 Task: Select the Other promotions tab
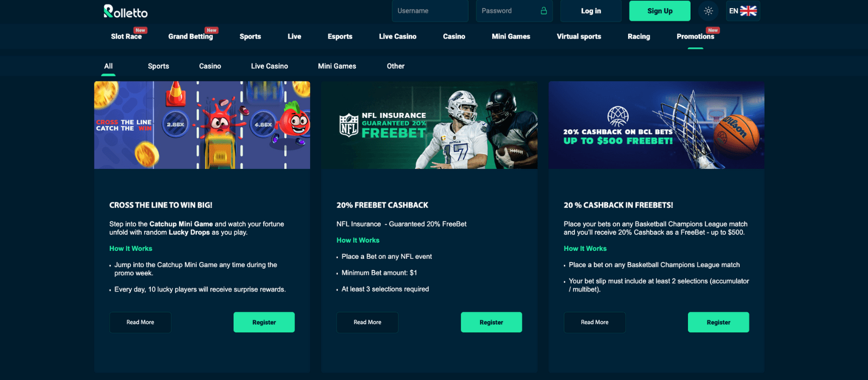click(x=395, y=66)
